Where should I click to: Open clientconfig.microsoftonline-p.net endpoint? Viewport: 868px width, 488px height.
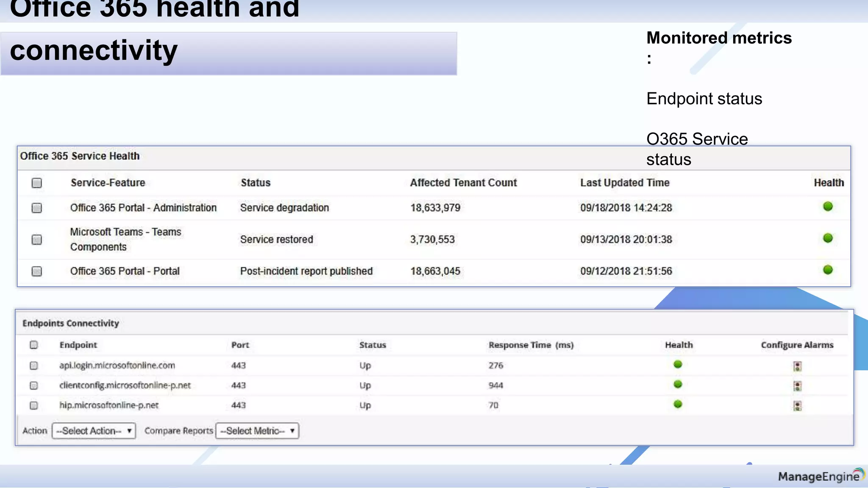(x=125, y=385)
